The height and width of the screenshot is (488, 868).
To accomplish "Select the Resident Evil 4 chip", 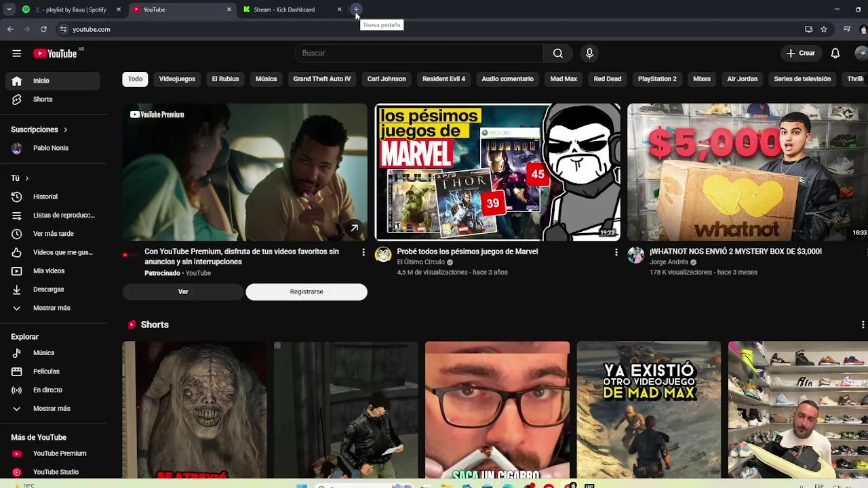I will (x=443, y=79).
